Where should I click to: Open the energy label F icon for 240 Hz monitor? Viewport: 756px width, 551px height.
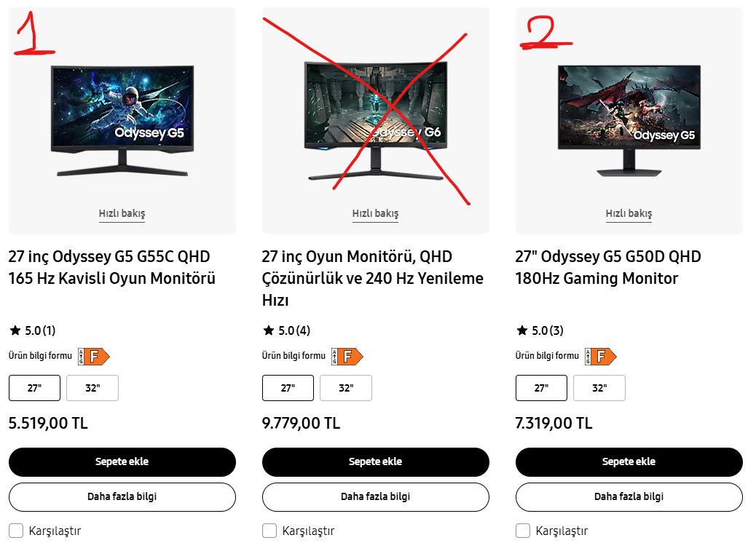pyautogui.click(x=347, y=357)
